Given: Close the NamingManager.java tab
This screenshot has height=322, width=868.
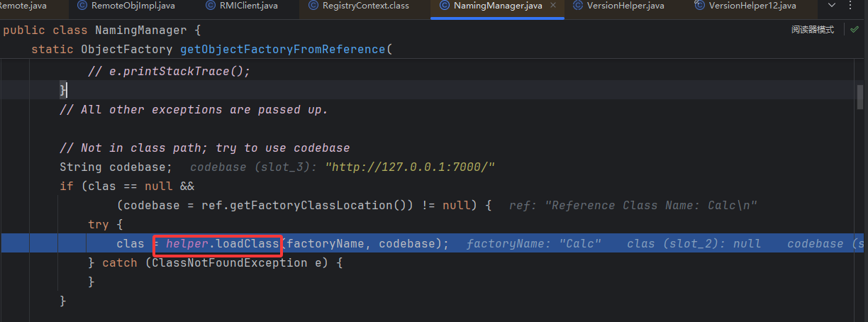Looking at the screenshot, I should pos(553,6).
